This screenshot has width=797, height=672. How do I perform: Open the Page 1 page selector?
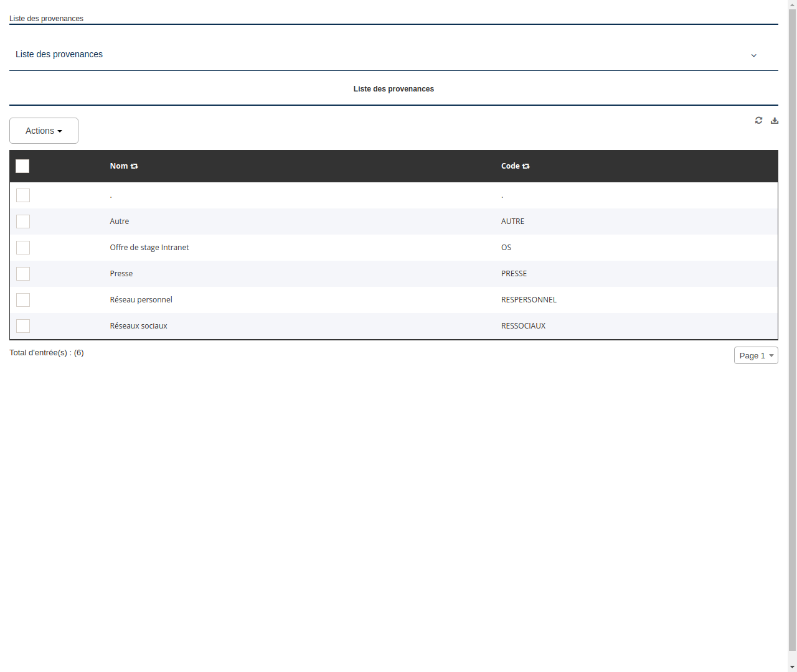tap(756, 355)
